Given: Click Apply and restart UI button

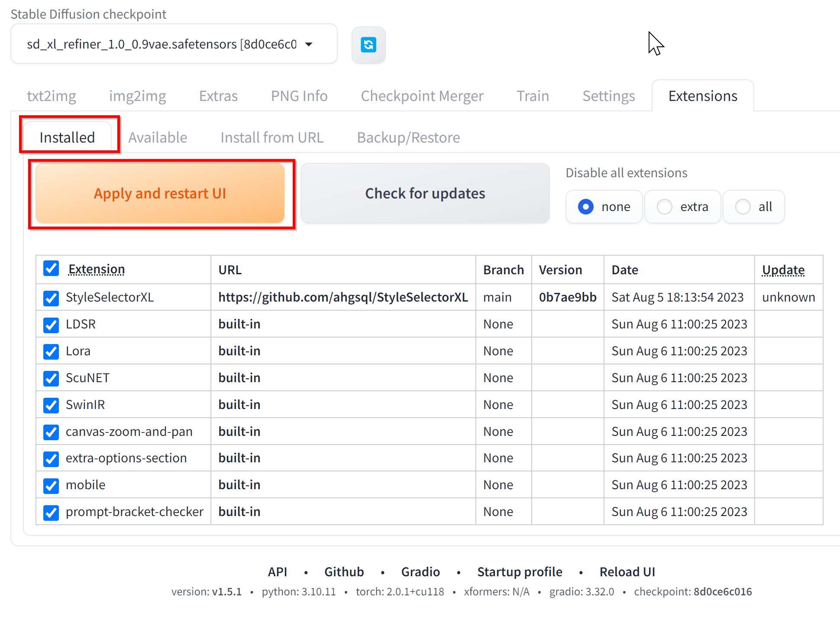Looking at the screenshot, I should pyautogui.click(x=161, y=194).
